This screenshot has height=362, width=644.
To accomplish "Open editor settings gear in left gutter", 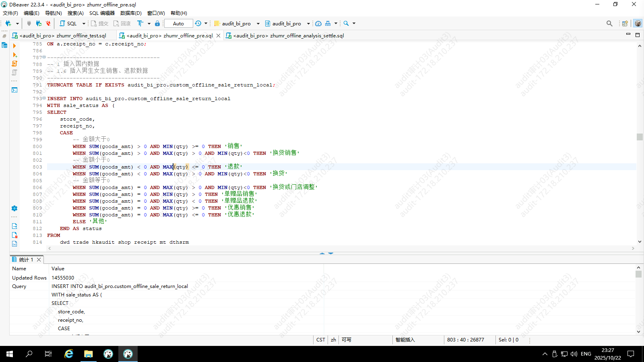I will pyautogui.click(x=14, y=208).
